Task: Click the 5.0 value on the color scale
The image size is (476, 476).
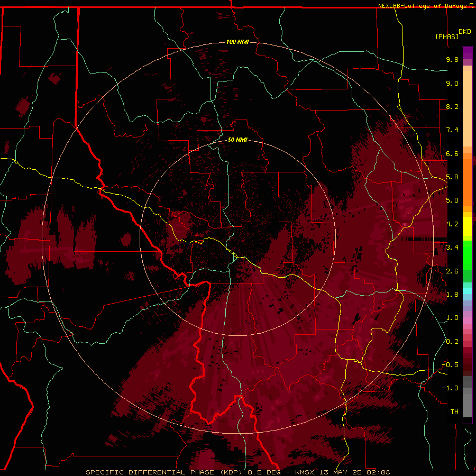Action: [x=452, y=200]
